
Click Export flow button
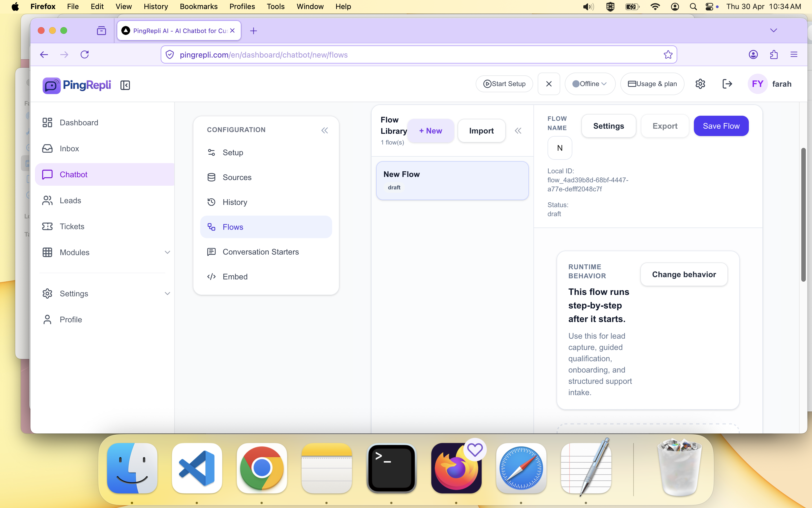665,126
